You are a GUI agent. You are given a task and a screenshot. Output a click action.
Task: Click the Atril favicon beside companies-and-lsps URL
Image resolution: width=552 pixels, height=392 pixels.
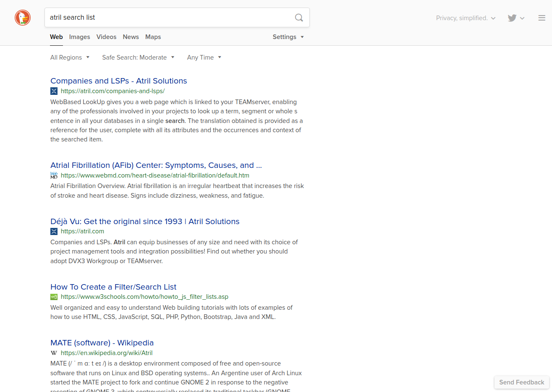coord(54,91)
